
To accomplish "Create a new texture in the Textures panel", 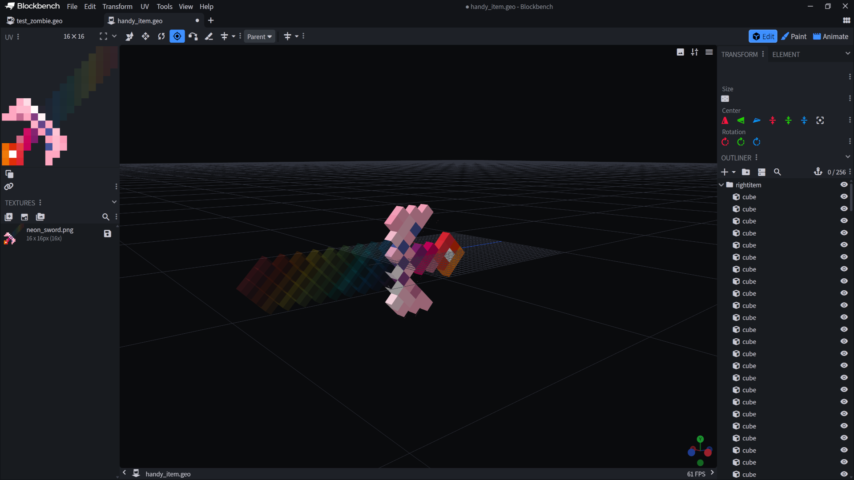I will 25,217.
